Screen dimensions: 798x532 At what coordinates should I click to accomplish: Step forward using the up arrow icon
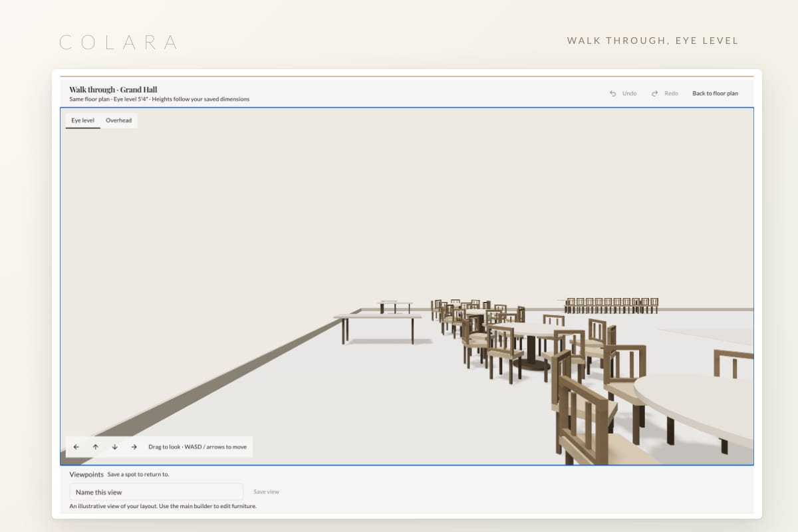tap(96, 447)
